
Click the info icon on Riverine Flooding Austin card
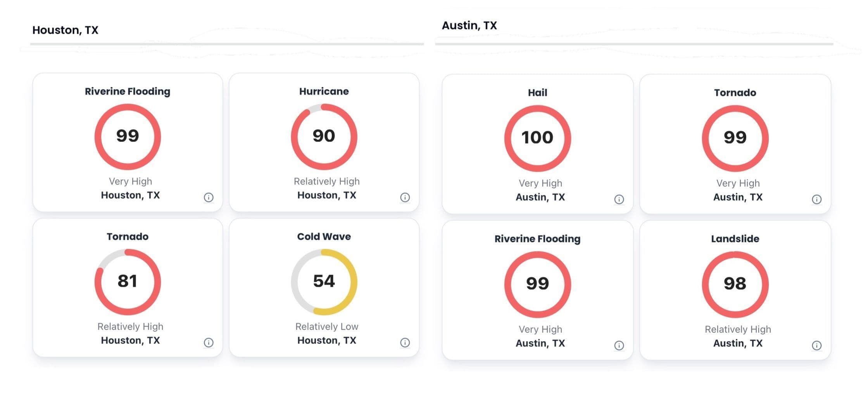619,345
